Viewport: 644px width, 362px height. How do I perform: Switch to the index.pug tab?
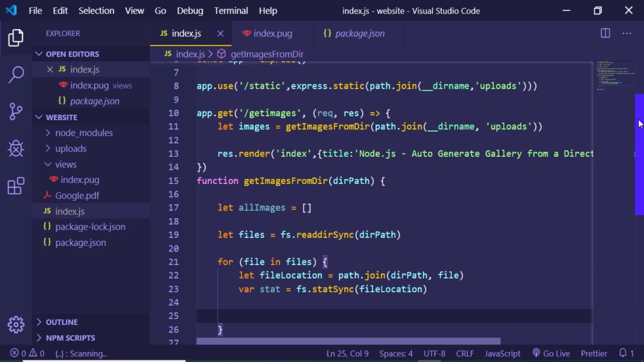272,33
